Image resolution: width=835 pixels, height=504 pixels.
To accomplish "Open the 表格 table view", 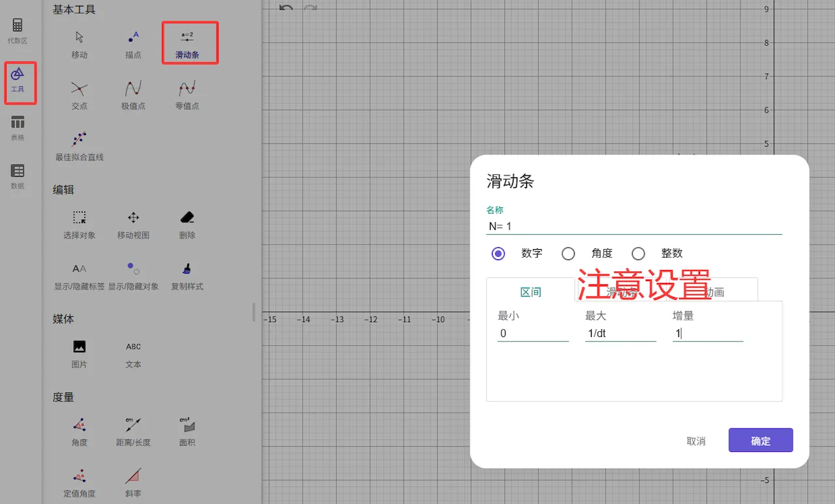I will click(x=18, y=128).
